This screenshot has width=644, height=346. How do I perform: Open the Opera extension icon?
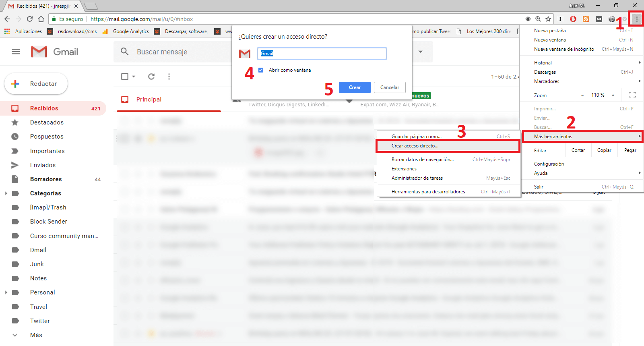(573, 19)
